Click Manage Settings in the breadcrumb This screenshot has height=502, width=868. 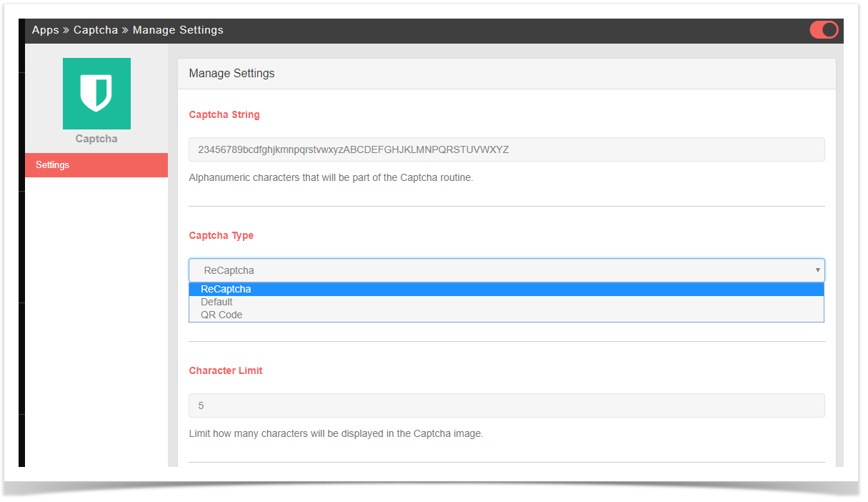pyautogui.click(x=178, y=30)
